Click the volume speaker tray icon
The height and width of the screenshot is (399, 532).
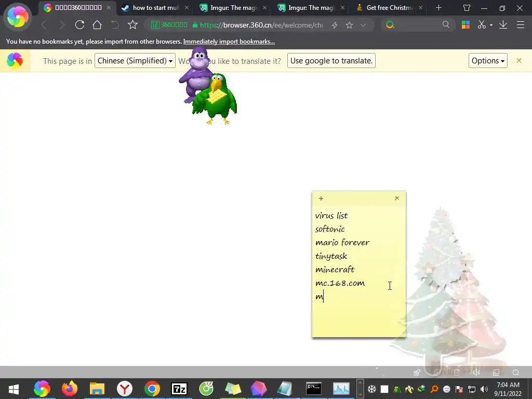[484, 389]
